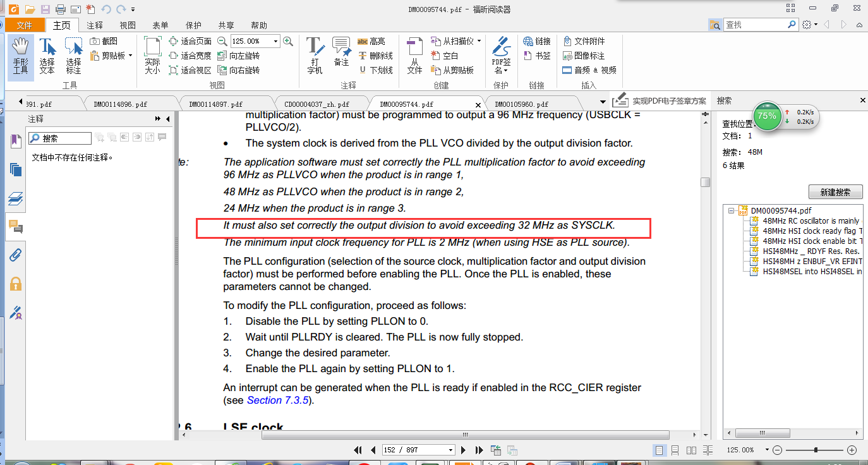Click the status bar zoom in plus button
This screenshot has width=868, height=465.
(x=852, y=450)
